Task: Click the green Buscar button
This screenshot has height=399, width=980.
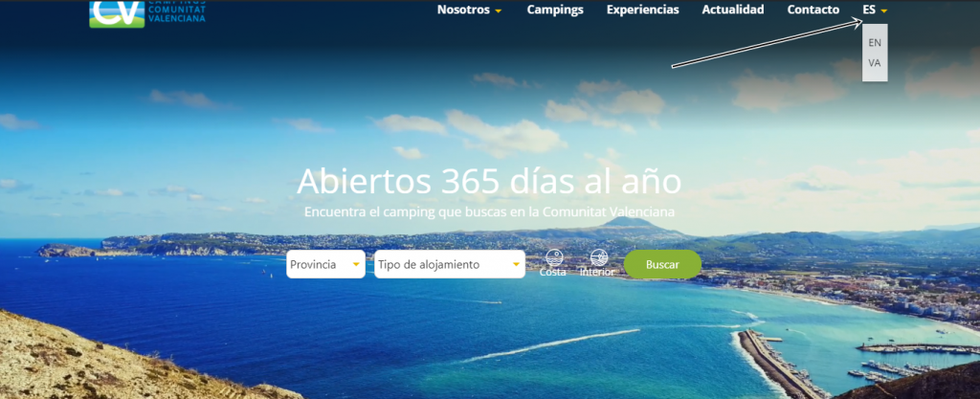Action: click(x=662, y=264)
